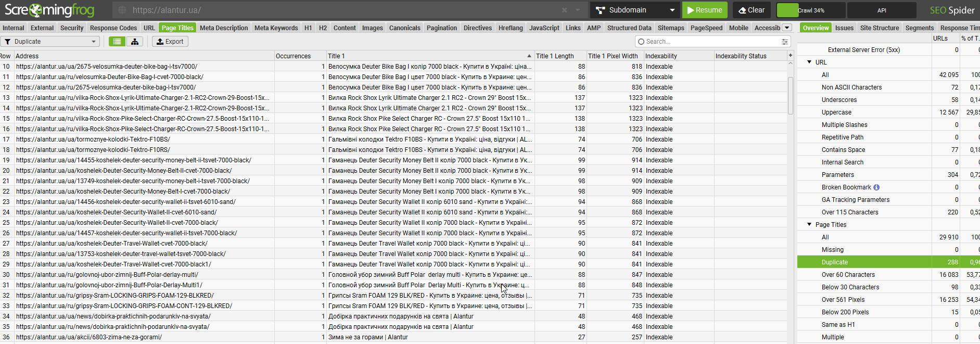Select Over 115 Characters item

[x=850, y=212]
